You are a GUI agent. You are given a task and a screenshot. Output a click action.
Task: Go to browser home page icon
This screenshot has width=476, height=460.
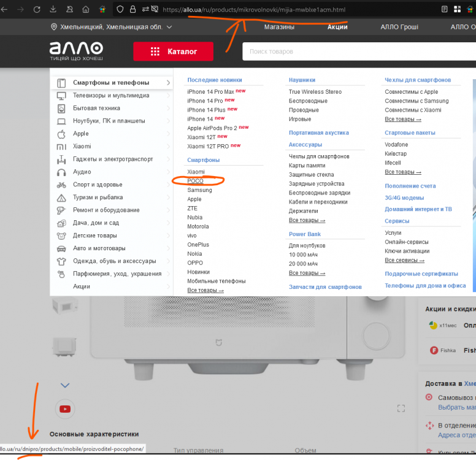(x=86, y=10)
